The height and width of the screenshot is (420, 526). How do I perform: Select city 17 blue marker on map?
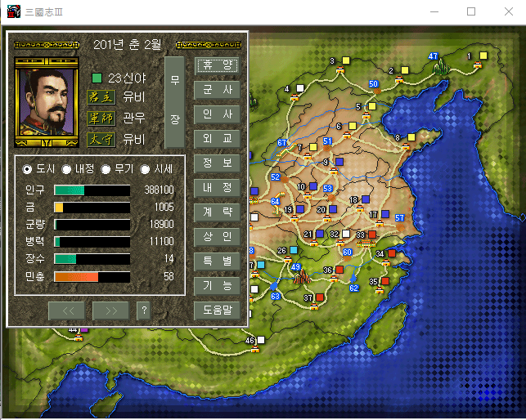pos(385,214)
